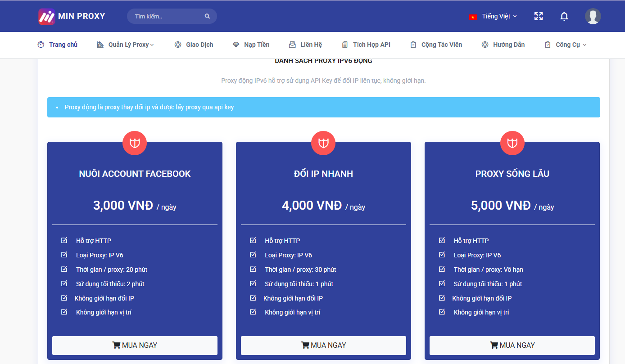Click shield icon above Đổi IP Nhanh
Image resolution: width=625 pixels, height=364 pixels.
(323, 143)
